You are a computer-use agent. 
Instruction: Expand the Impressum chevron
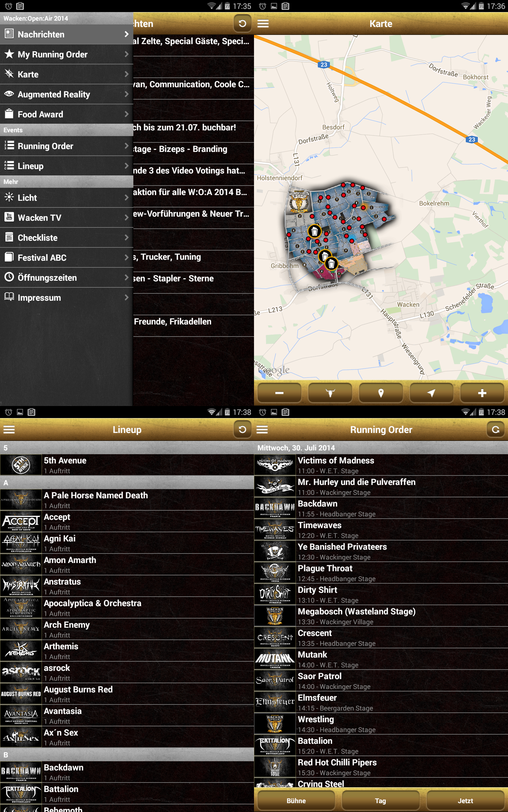click(x=126, y=297)
